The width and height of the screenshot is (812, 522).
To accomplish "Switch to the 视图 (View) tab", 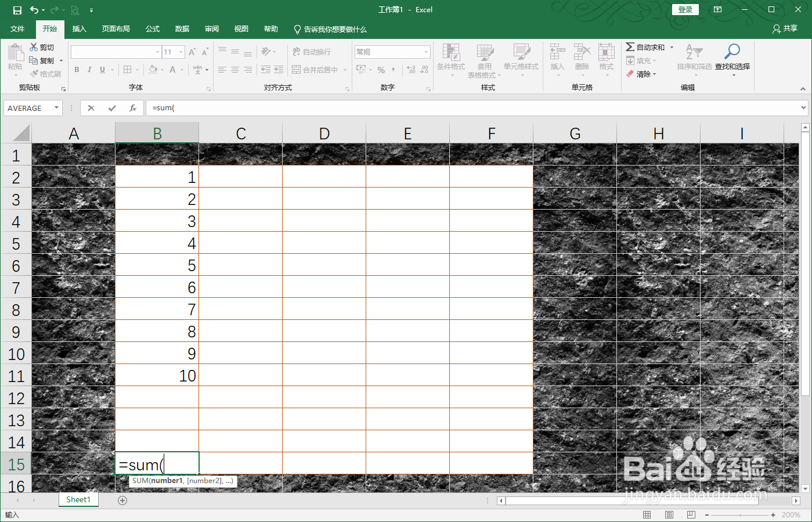I will point(241,29).
